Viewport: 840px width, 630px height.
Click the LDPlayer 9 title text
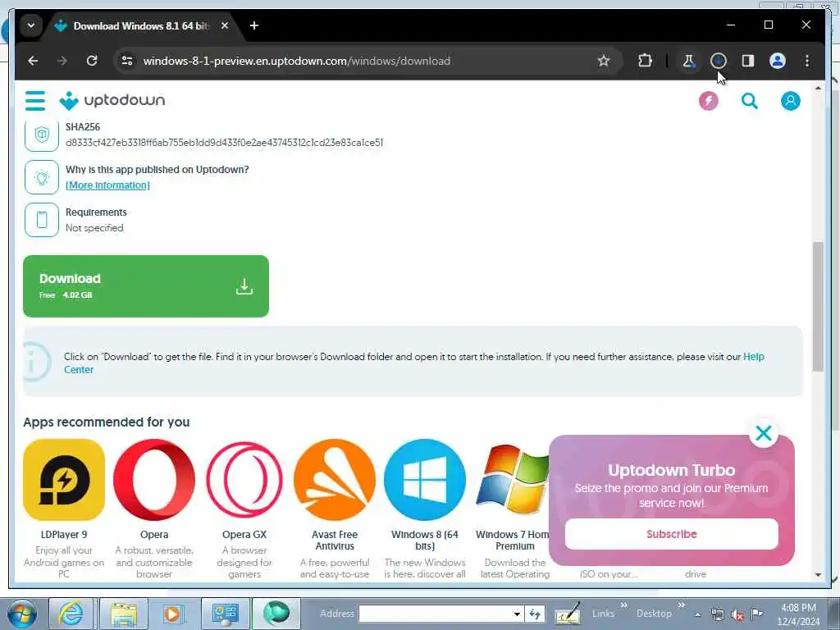64,535
